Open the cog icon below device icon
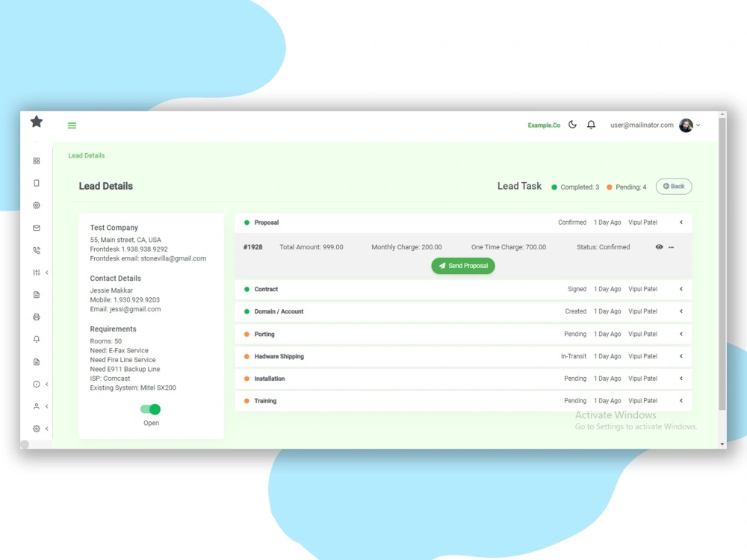Image resolution: width=747 pixels, height=560 pixels. (37, 206)
